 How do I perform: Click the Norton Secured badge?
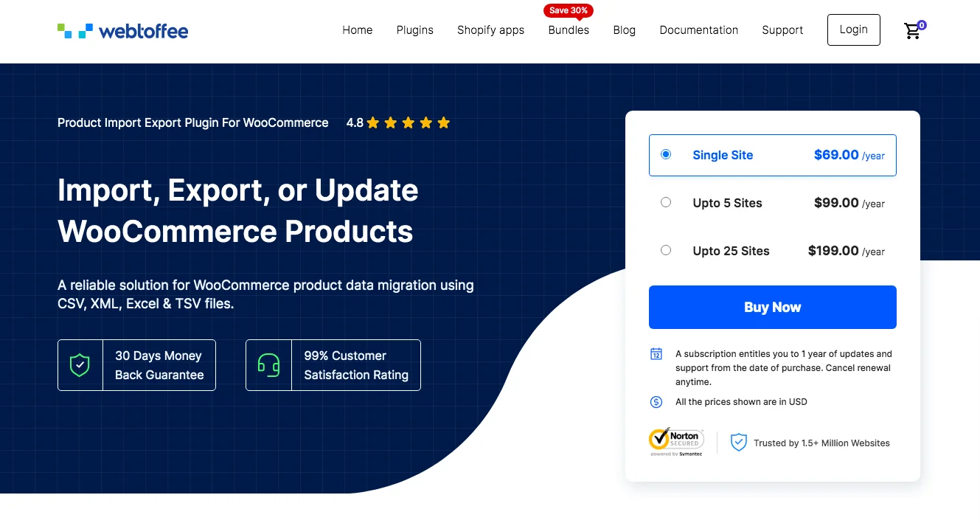[x=676, y=442]
